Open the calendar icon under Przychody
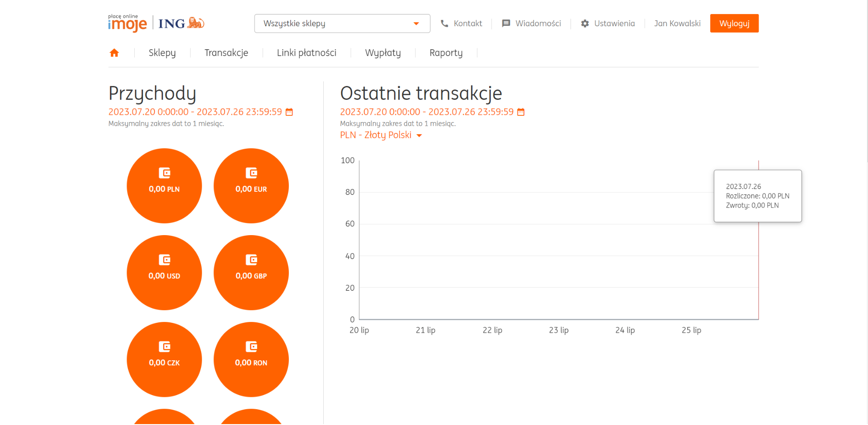868x425 pixels. click(289, 112)
